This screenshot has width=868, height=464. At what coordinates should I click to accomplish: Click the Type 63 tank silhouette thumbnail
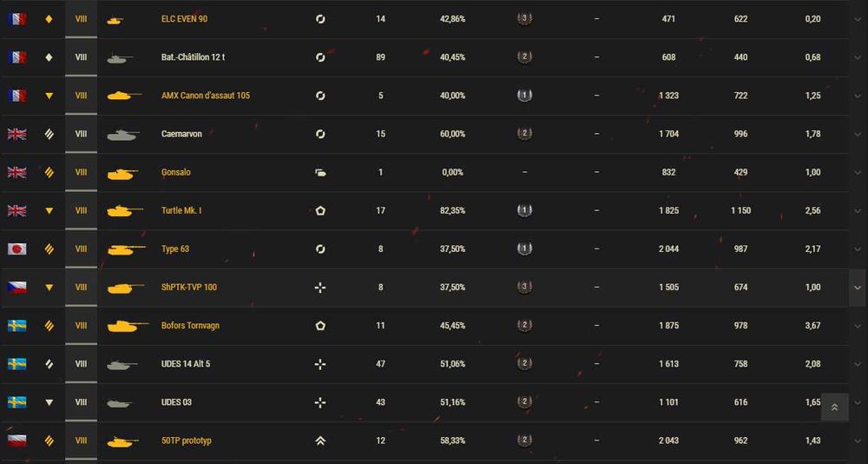click(x=126, y=249)
